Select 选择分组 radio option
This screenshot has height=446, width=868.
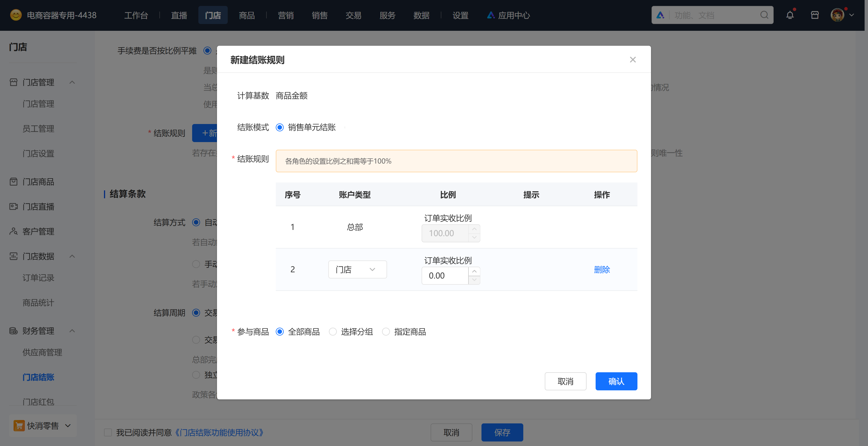click(x=333, y=332)
